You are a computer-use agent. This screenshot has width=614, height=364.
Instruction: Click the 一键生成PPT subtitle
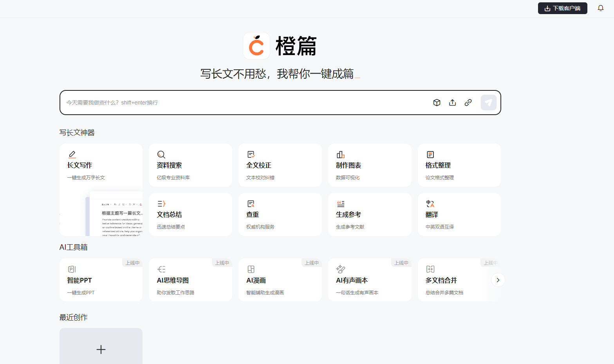81,293
